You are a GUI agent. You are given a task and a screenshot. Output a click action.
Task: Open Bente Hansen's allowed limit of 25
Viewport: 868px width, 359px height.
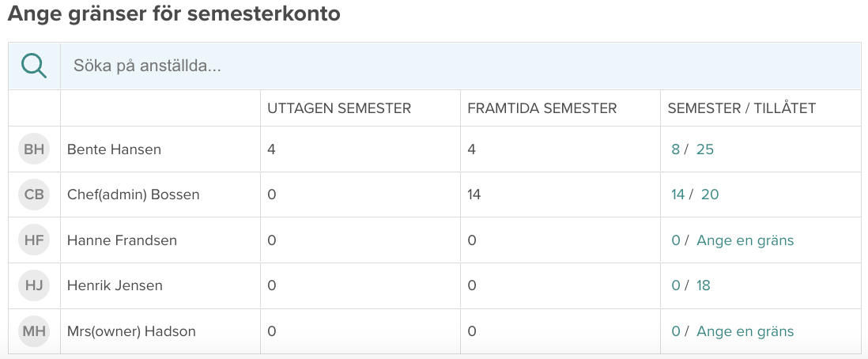pyautogui.click(x=705, y=149)
